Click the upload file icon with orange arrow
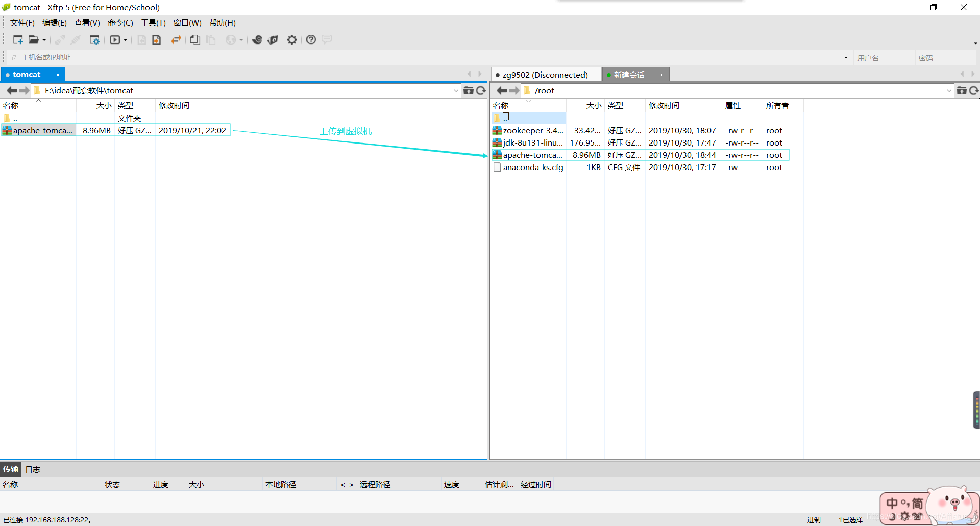This screenshot has width=980, height=526. click(157, 40)
